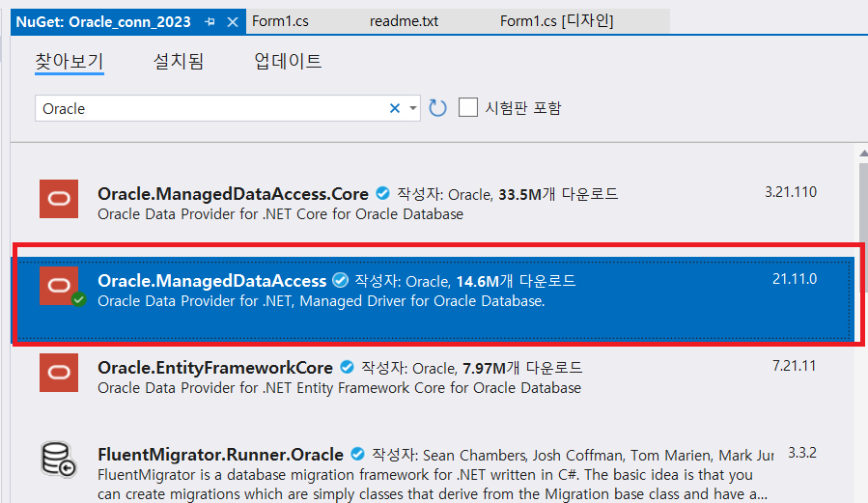Click the Oracle.ManagedDataAccess.Core package icon
Screen dimensions: 868x503
tap(59, 199)
